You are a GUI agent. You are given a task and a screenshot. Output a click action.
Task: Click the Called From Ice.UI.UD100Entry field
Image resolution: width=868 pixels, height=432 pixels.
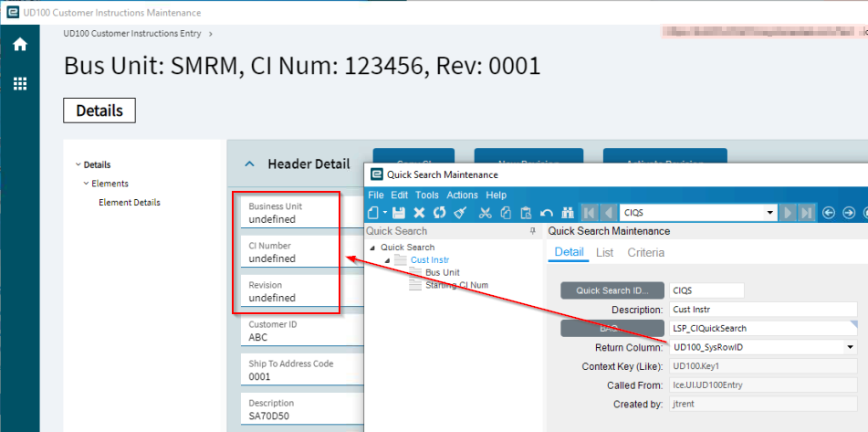(763, 385)
